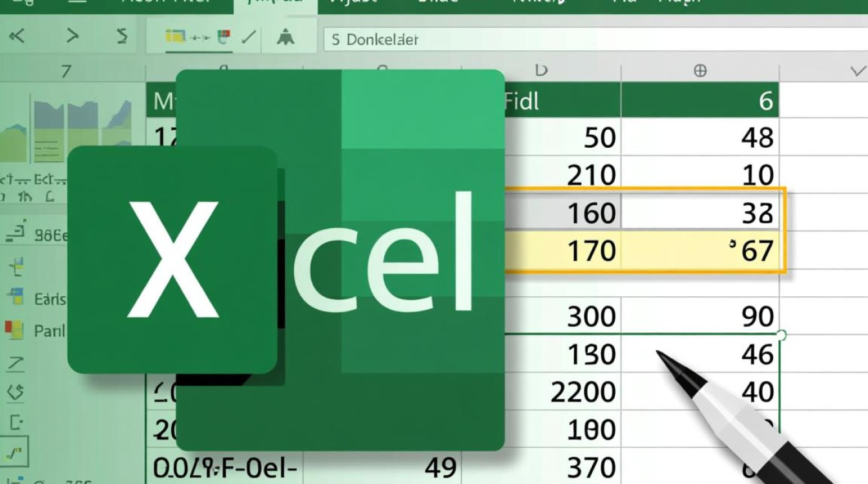
Task: Select the column D header
Action: [541, 70]
